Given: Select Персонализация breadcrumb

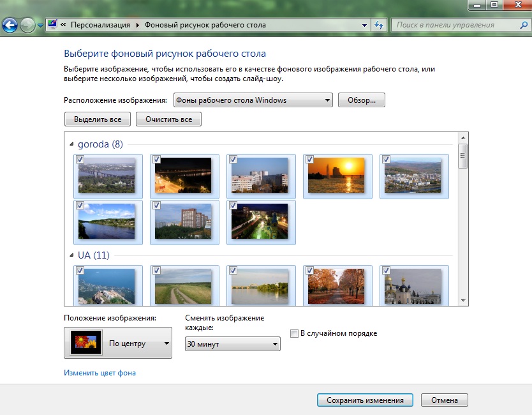Looking at the screenshot, I should 100,25.
